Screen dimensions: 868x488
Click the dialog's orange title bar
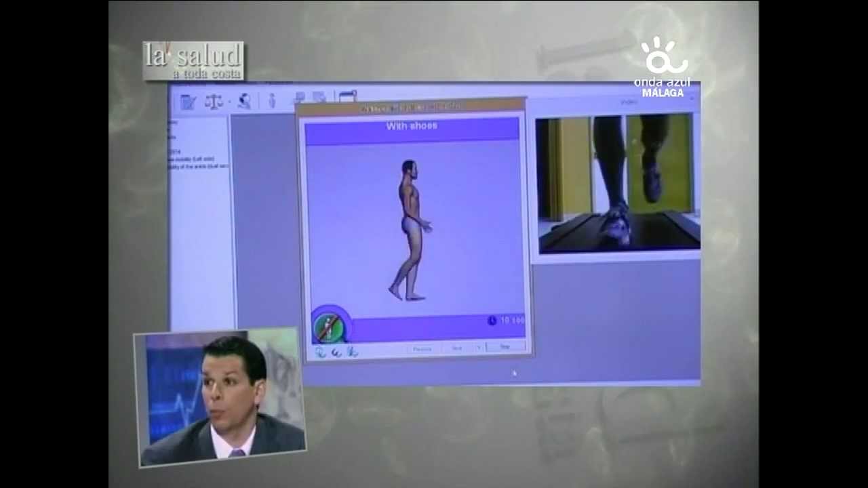click(x=411, y=107)
